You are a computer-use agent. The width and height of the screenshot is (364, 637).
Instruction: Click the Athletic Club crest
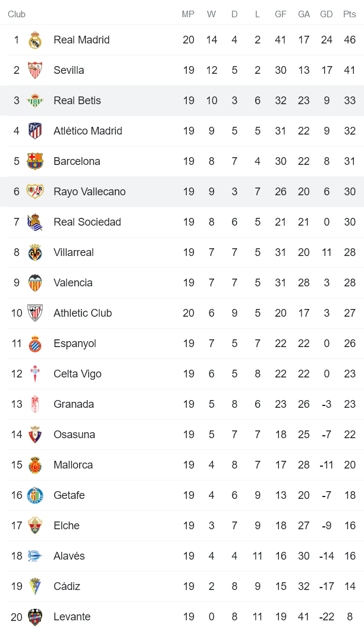pos(35,313)
